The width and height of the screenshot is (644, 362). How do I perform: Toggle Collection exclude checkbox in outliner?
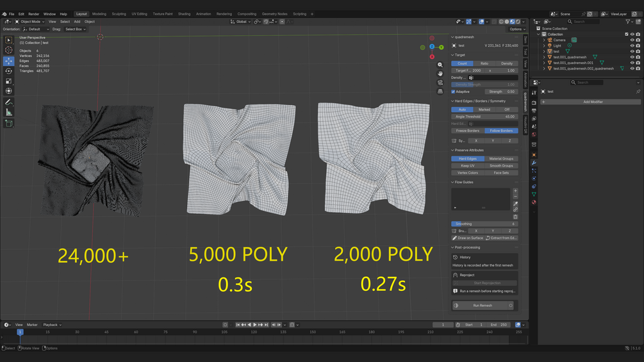(x=626, y=35)
